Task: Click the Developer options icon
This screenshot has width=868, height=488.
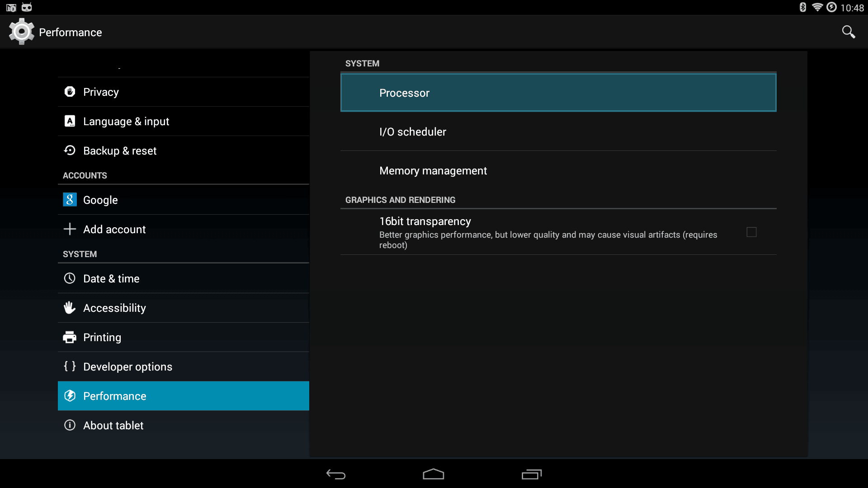Action: [69, 366]
